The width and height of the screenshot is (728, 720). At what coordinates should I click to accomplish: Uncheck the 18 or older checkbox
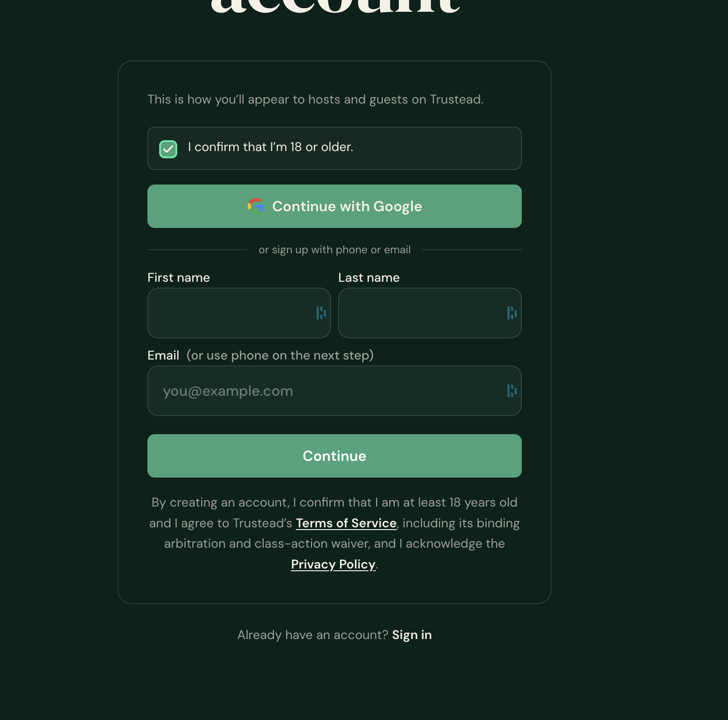[168, 149]
